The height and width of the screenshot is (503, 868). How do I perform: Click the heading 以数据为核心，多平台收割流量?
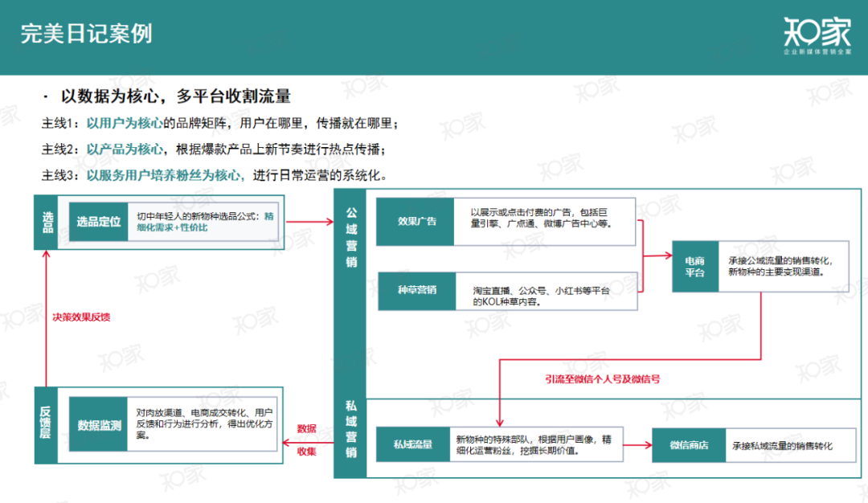175,96
